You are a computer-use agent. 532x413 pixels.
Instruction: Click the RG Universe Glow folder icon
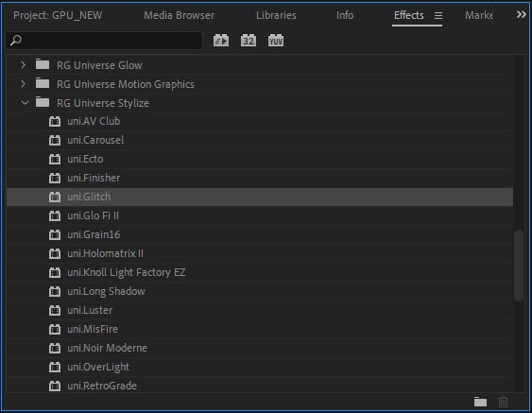tap(43, 64)
